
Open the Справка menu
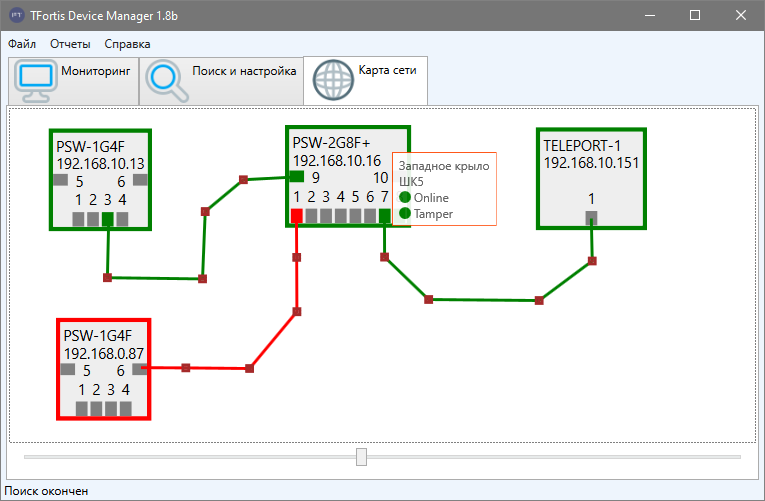tap(127, 44)
